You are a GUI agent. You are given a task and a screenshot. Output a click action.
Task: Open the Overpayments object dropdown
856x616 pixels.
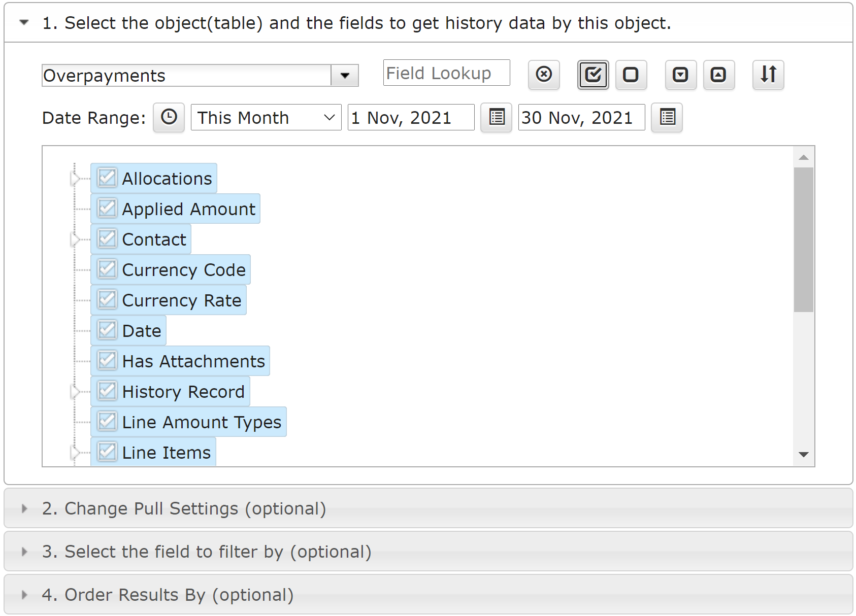(x=345, y=76)
